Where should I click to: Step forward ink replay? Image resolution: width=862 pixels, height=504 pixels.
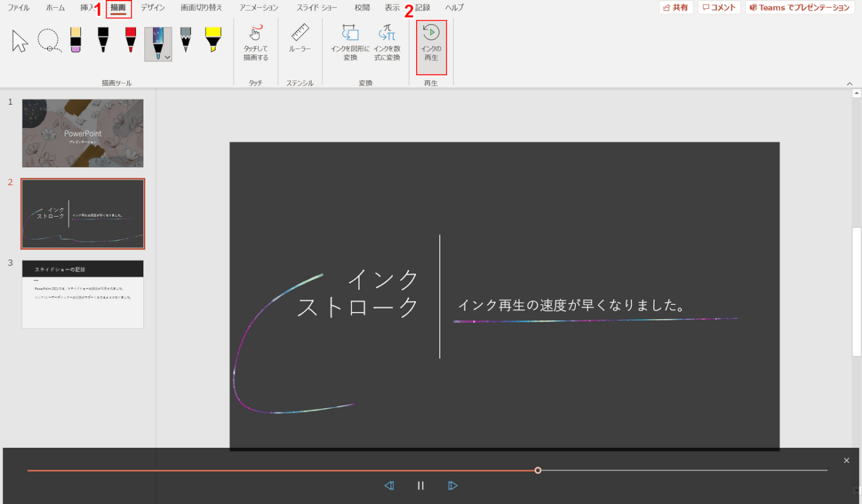click(452, 486)
